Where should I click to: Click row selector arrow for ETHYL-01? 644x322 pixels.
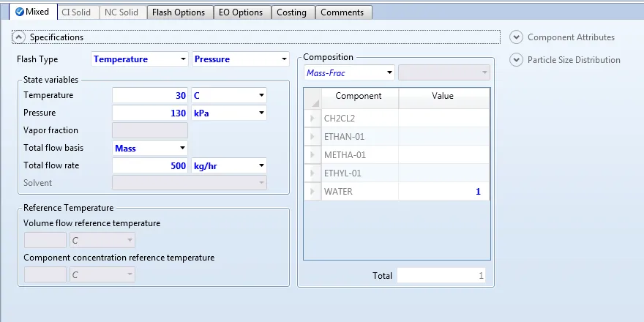point(312,173)
